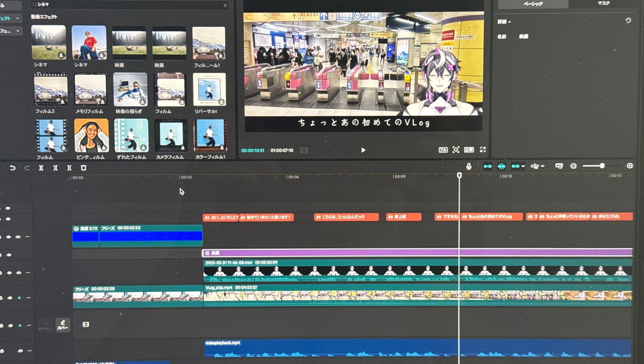Select the シネマ effect with red-shirt person
The height and width of the screenshot is (364, 644).
tap(89, 42)
